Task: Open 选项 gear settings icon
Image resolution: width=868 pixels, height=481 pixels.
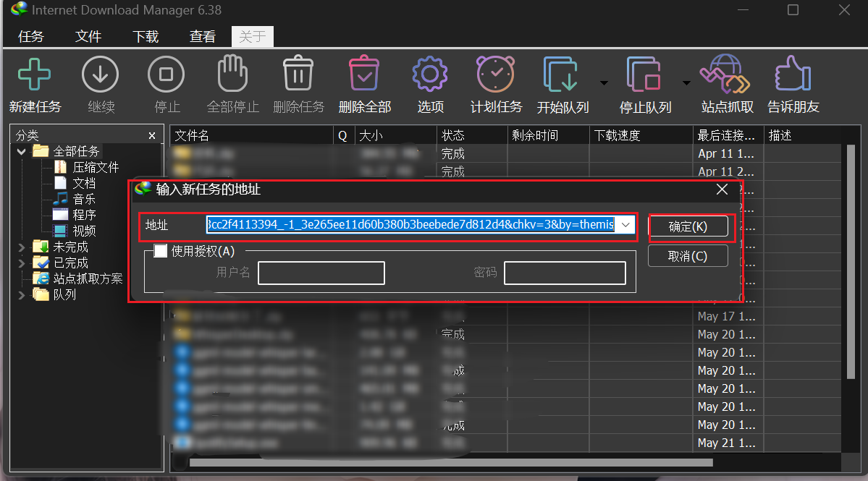Action: (430, 74)
